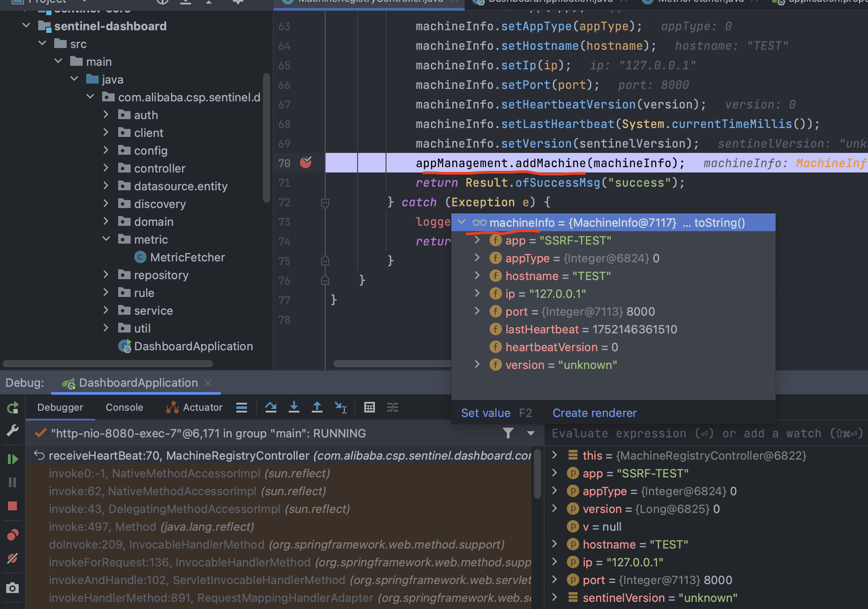The image size is (868, 609).
Task: Stop the debug session with the red square
Action: [x=12, y=506]
